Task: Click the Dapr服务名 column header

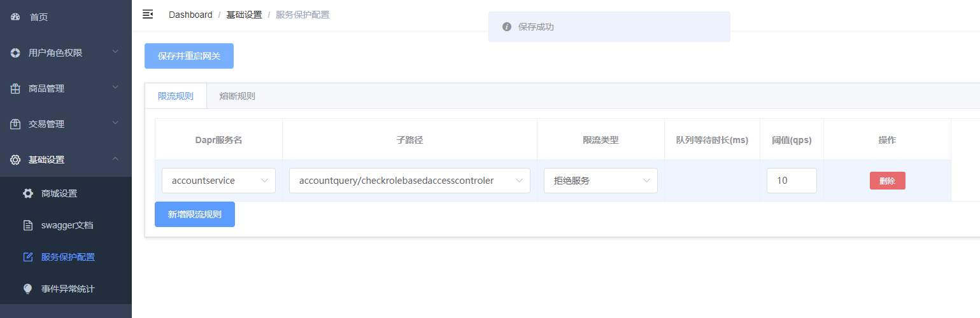Action: (x=218, y=140)
